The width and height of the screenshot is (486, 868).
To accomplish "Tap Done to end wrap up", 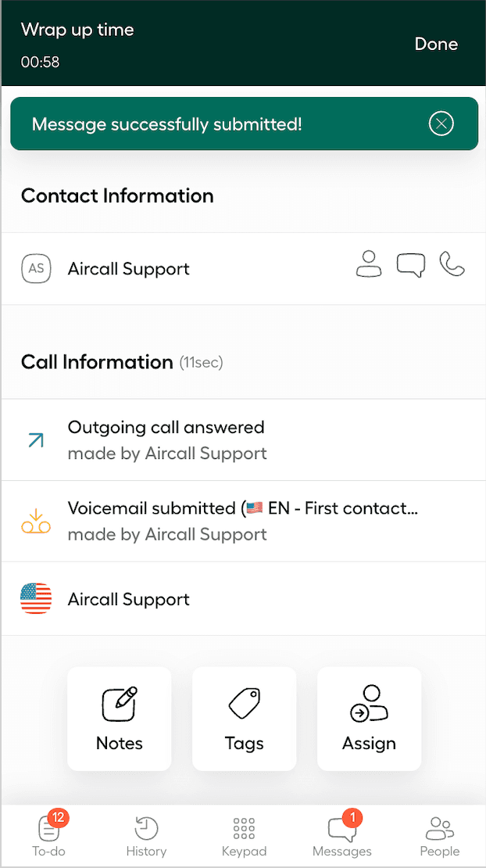I will tap(436, 44).
